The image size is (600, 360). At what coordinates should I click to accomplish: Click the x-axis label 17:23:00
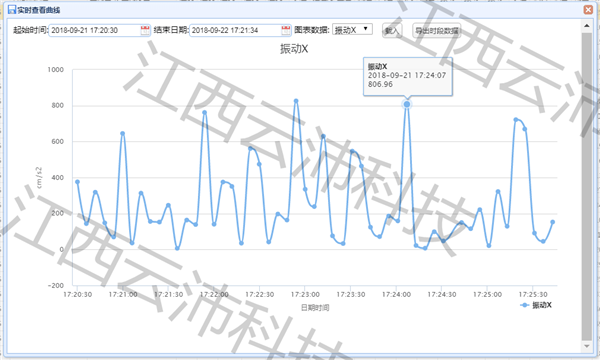(x=305, y=295)
